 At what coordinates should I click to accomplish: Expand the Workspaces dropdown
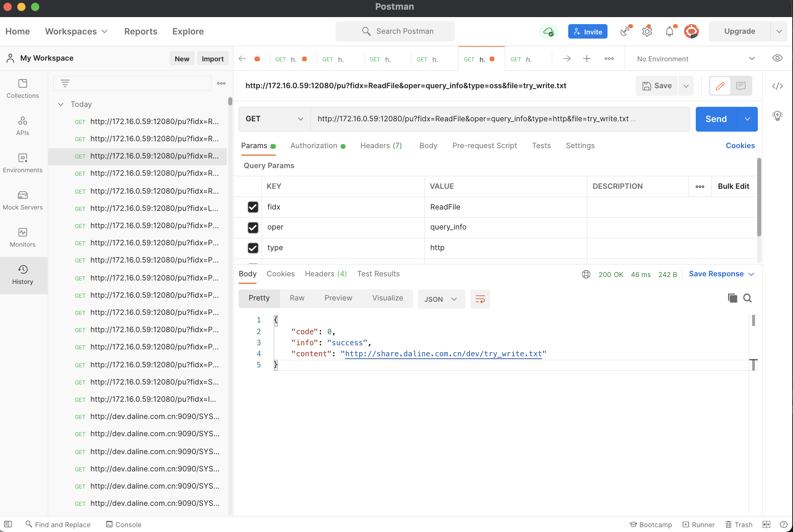pos(76,31)
